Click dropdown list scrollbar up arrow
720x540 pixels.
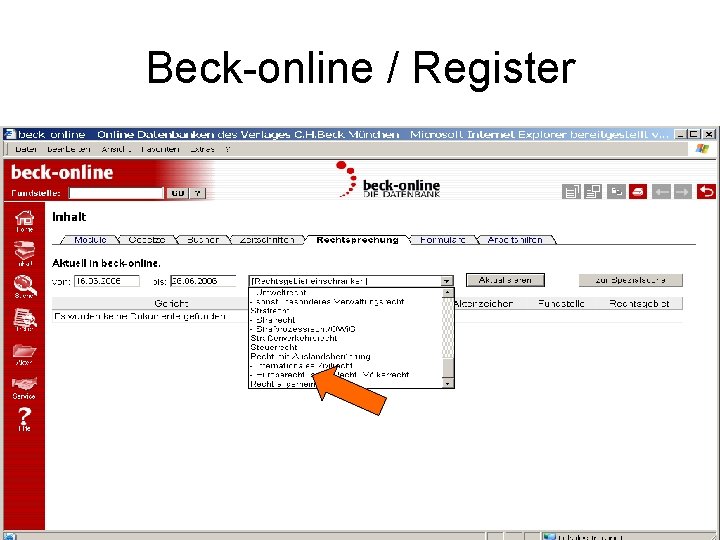[x=448, y=292]
